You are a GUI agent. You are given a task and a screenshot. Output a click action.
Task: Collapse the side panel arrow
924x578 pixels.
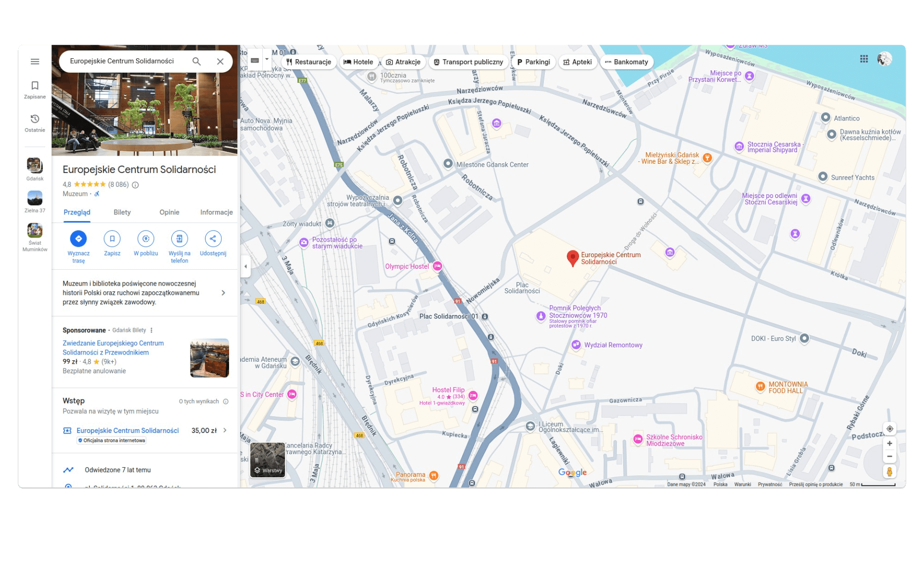pyautogui.click(x=245, y=266)
